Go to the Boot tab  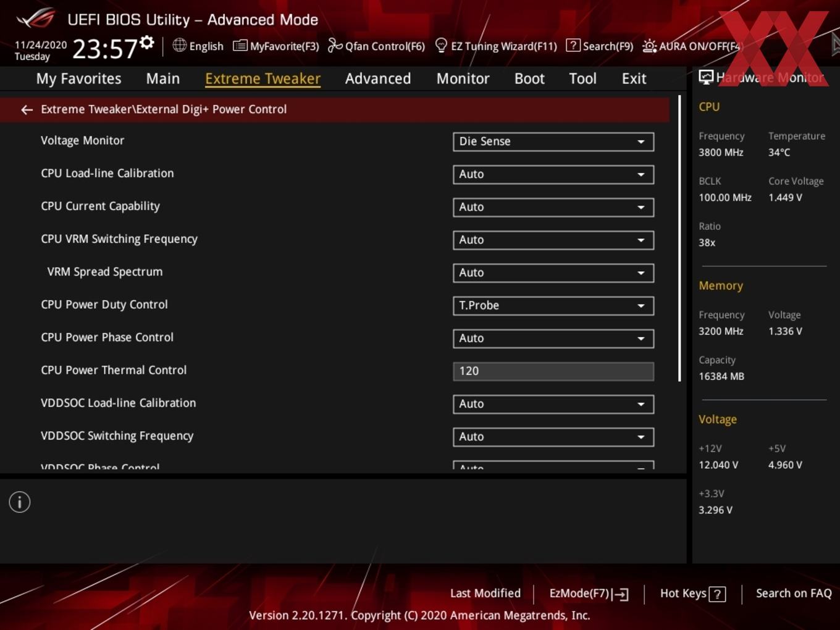(x=529, y=78)
